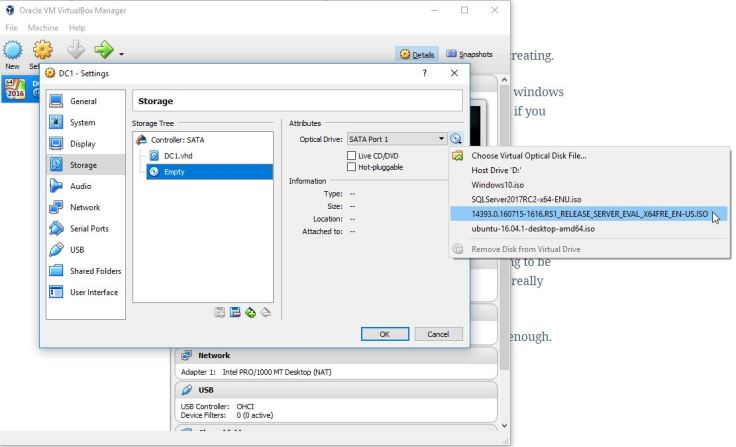736x447 pixels.
Task: Switch to Details view
Action: [417, 54]
